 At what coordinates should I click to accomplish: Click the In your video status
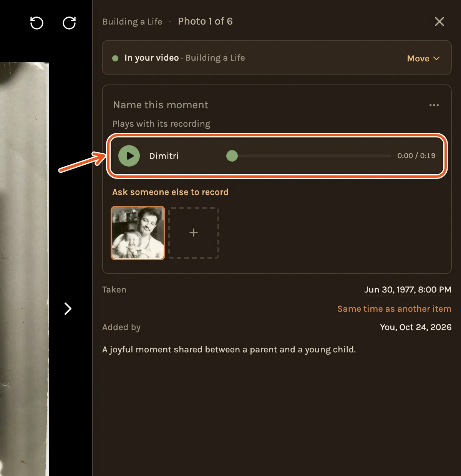[151, 58]
